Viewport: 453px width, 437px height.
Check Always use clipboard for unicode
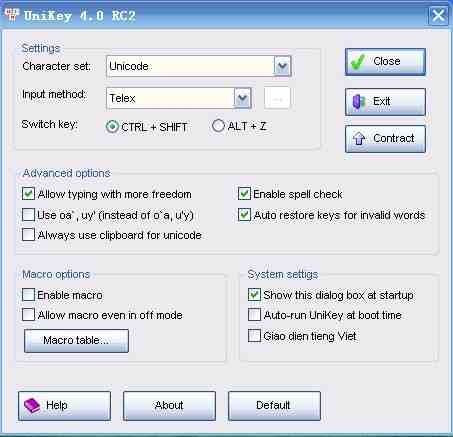tap(28, 235)
